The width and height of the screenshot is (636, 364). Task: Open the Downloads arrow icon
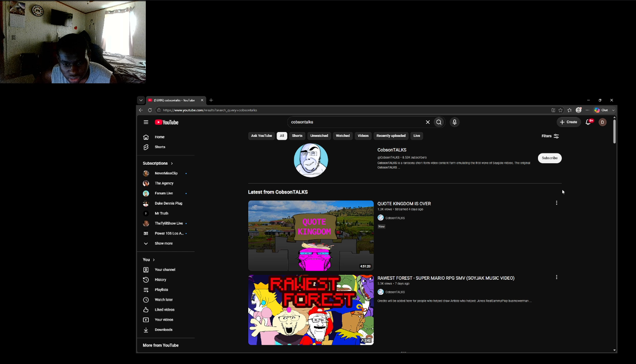tap(146, 330)
